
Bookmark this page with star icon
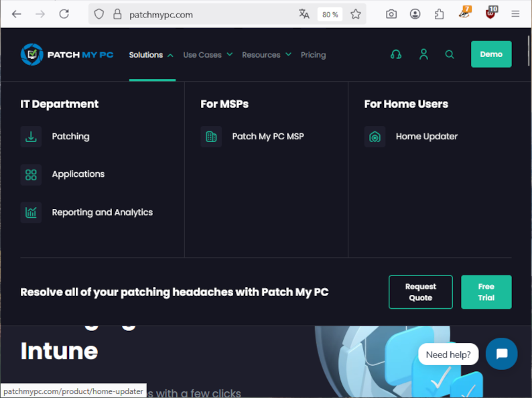pos(356,14)
